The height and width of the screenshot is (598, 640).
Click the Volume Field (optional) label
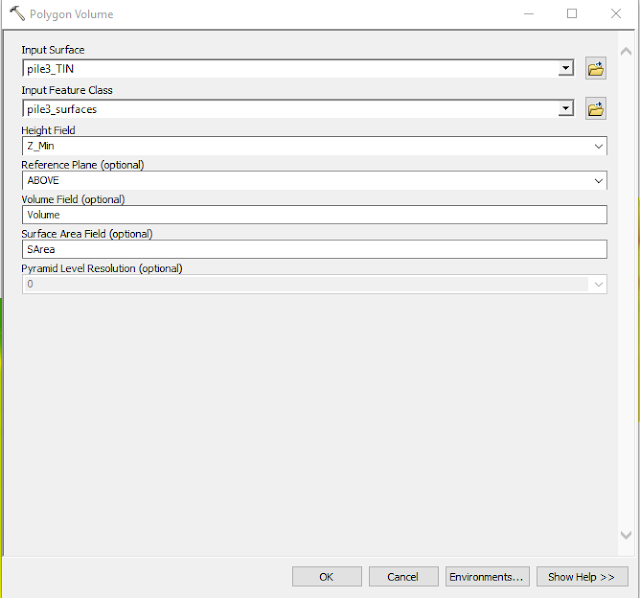pyautogui.click(x=73, y=200)
